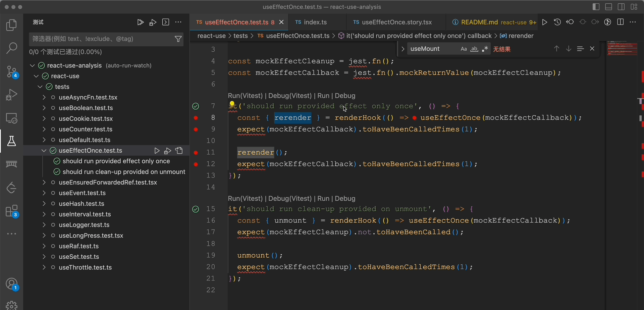Go to file for useEffectOnce.test.ts row

point(179,151)
